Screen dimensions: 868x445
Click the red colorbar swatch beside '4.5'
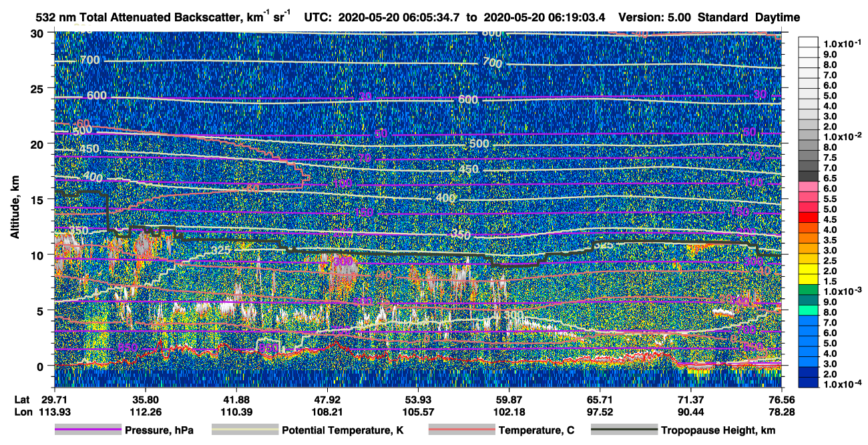pos(809,217)
